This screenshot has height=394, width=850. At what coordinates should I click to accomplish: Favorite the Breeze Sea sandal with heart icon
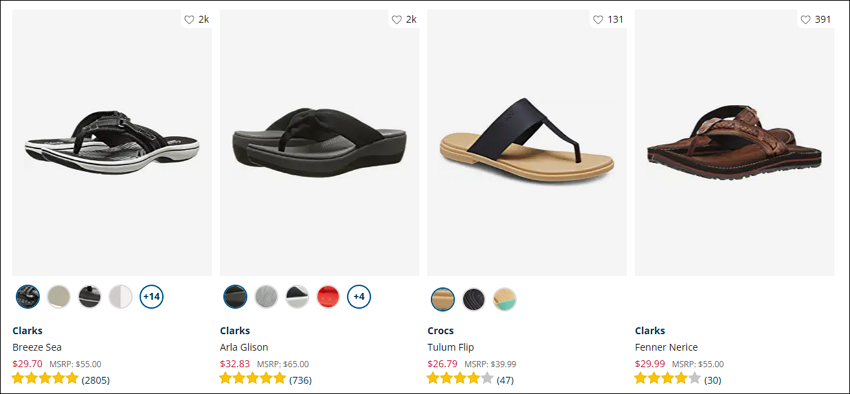point(189,20)
